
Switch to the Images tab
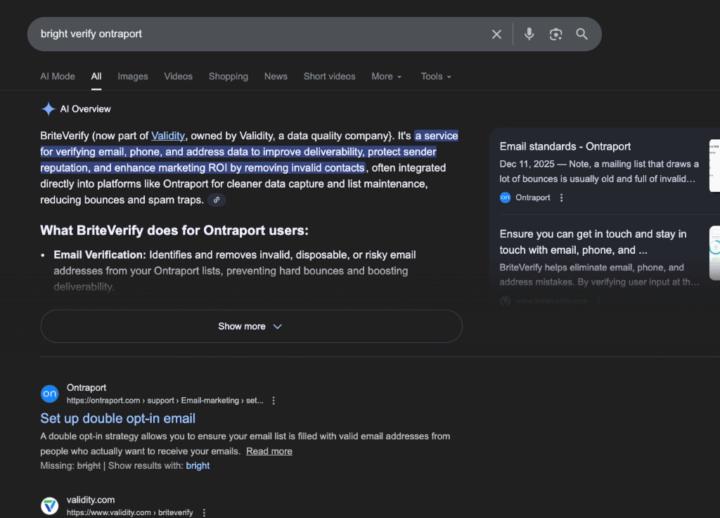132,76
